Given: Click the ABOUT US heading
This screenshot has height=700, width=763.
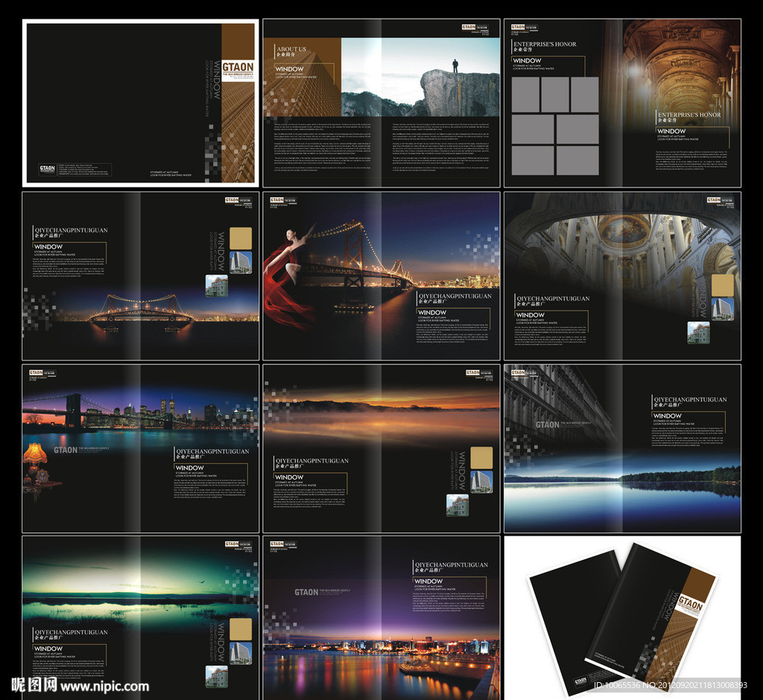Looking at the screenshot, I should 290,49.
